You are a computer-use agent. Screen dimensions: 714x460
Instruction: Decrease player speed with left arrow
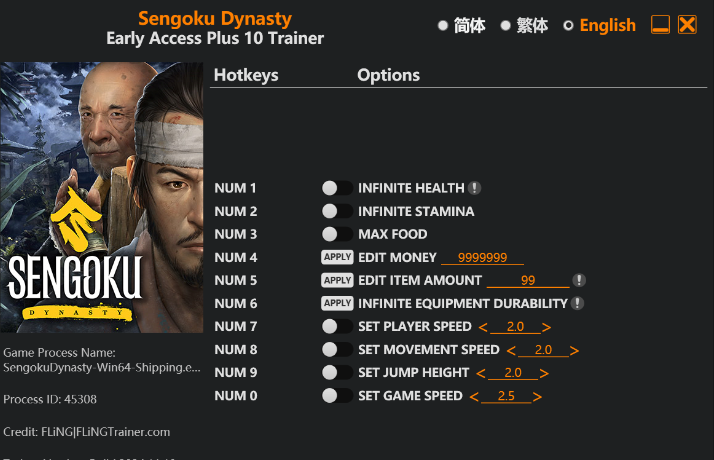tap(483, 327)
